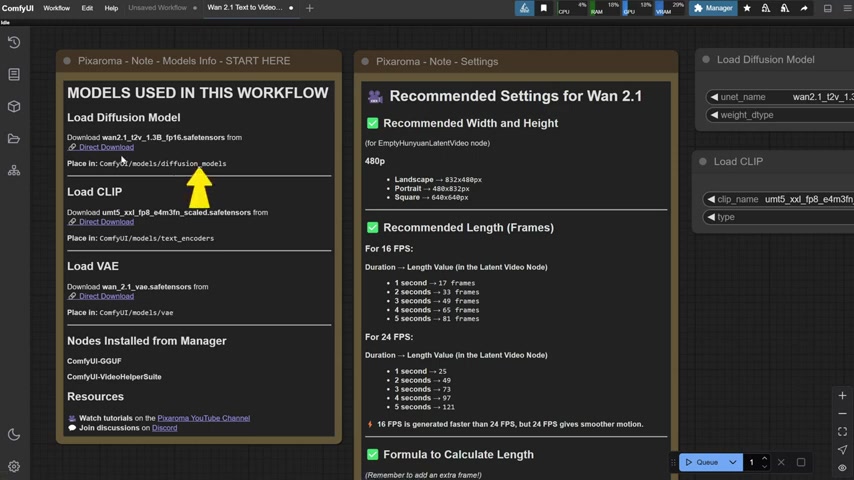Collapse Load Diffusion Model node dot
This screenshot has height=480, width=854.
706,59
